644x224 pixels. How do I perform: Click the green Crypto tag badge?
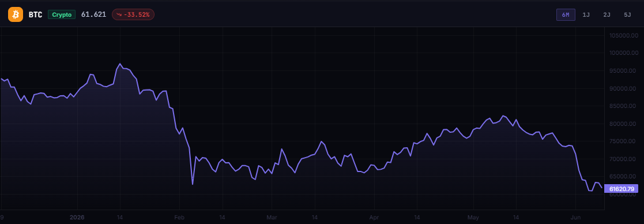click(62, 14)
